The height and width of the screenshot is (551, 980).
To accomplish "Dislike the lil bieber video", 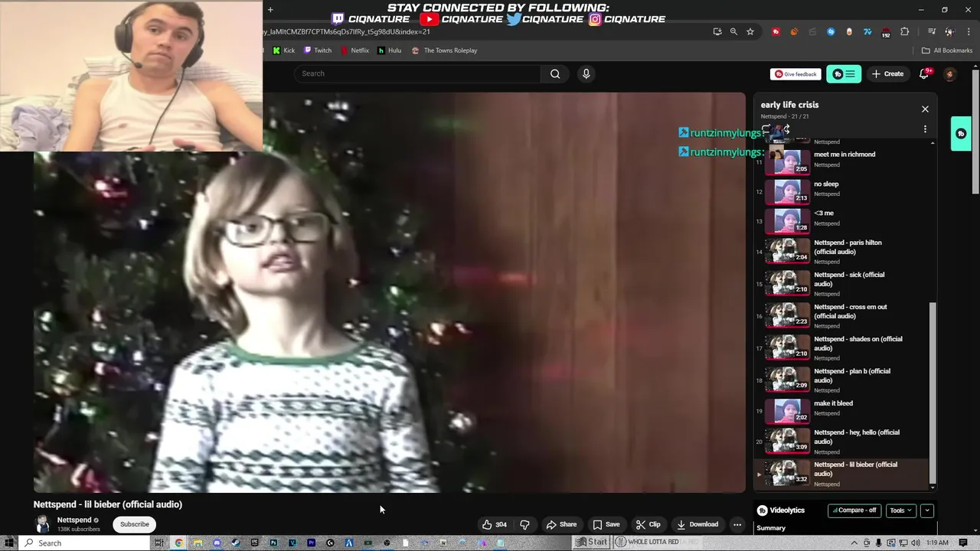I will click(x=524, y=524).
